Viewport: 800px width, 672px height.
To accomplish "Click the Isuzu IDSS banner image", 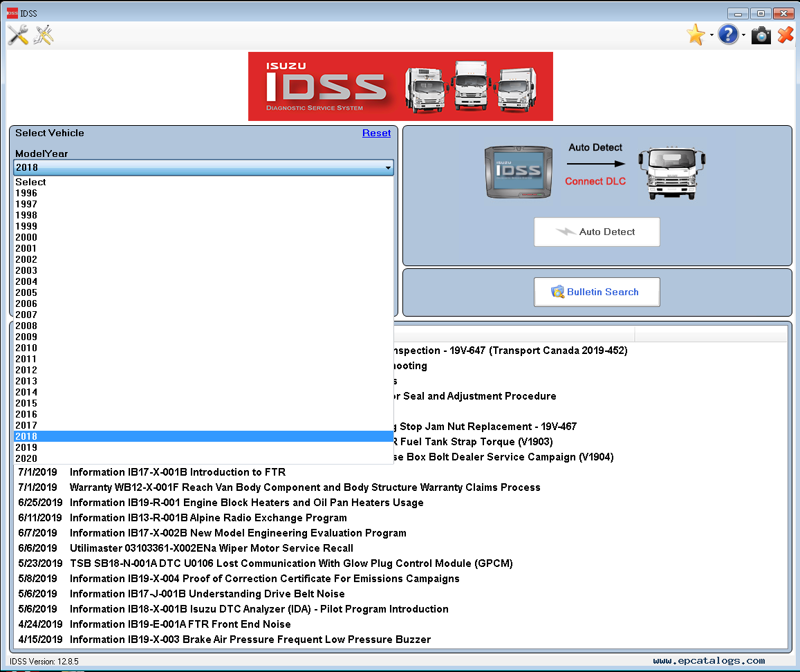I will (400, 86).
